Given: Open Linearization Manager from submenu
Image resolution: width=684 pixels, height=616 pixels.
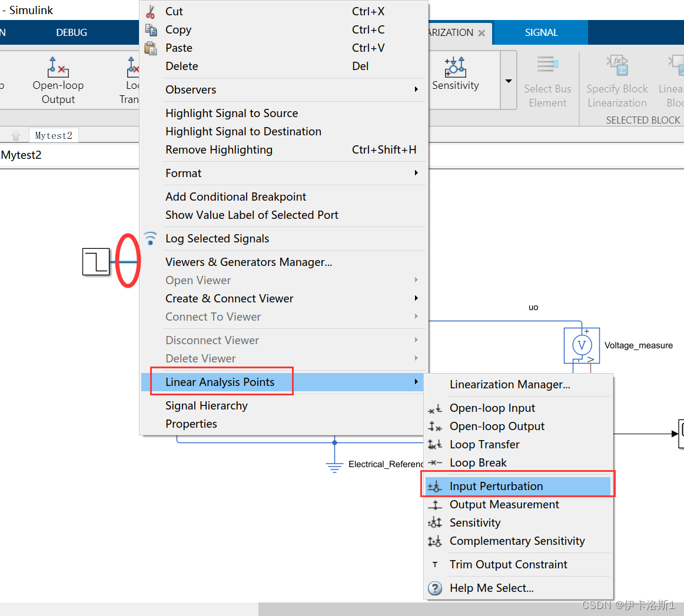Looking at the screenshot, I should (518, 385).
